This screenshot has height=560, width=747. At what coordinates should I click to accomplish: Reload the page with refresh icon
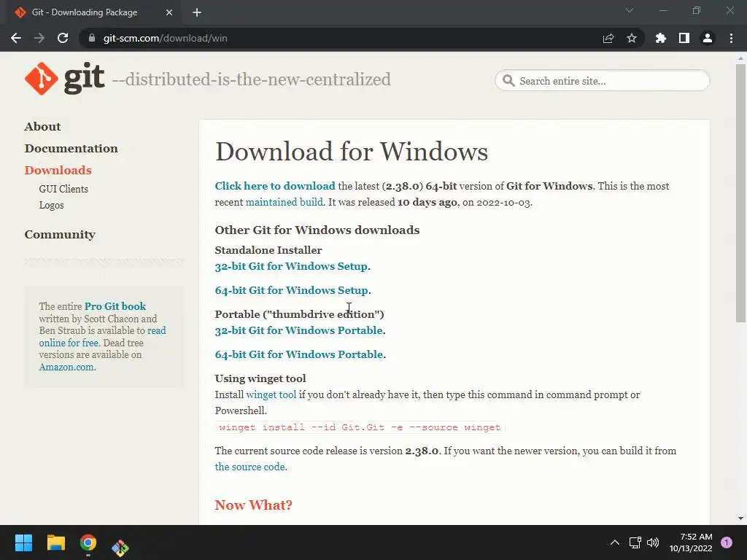[x=63, y=38]
